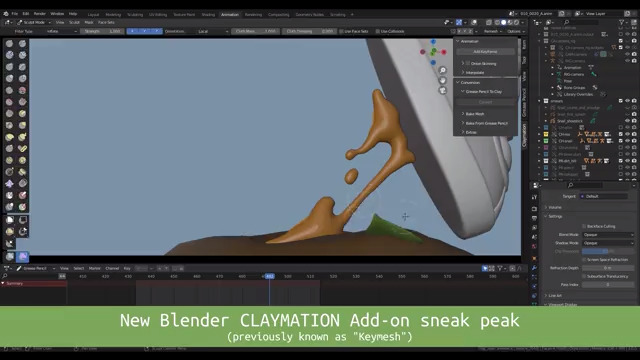The height and width of the screenshot is (360, 640).
Task: Adjust the Pass Index field
Action: pos(608,284)
